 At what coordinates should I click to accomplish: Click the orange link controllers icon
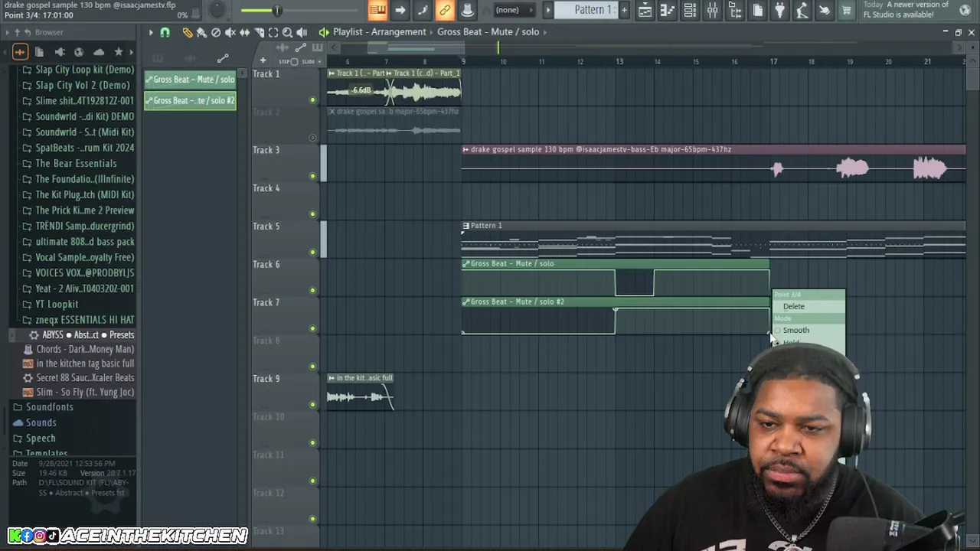[445, 10]
